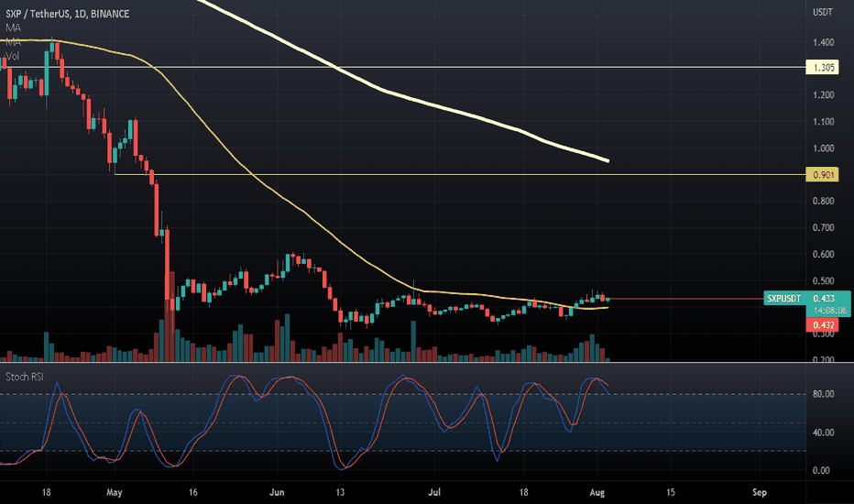Click the red 0.432 price label
854x504 pixels.
pos(823,325)
